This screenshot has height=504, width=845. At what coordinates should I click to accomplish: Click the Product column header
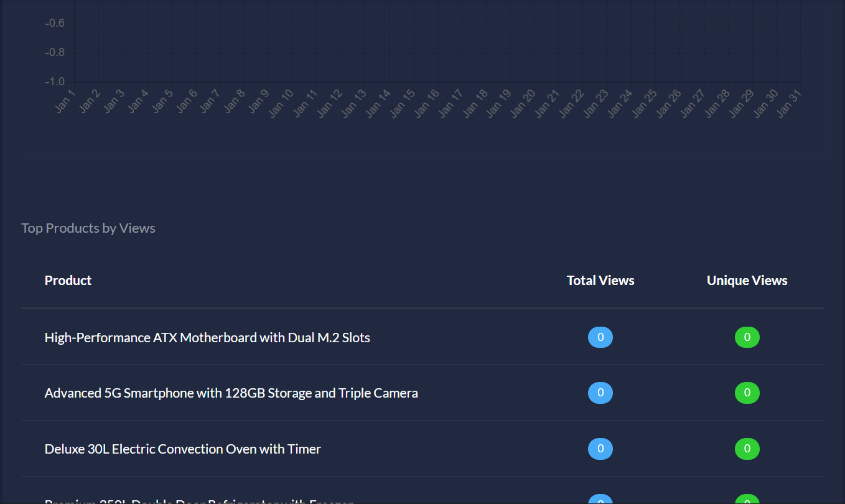pos(68,280)
